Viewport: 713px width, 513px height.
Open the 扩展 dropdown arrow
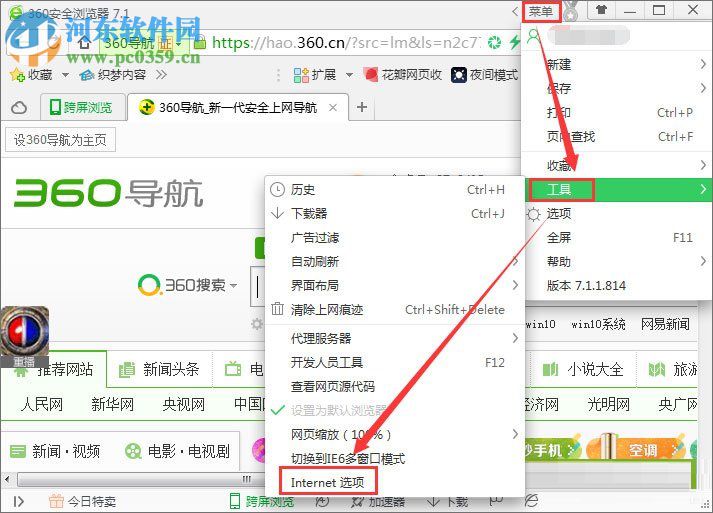click(349, 75)
